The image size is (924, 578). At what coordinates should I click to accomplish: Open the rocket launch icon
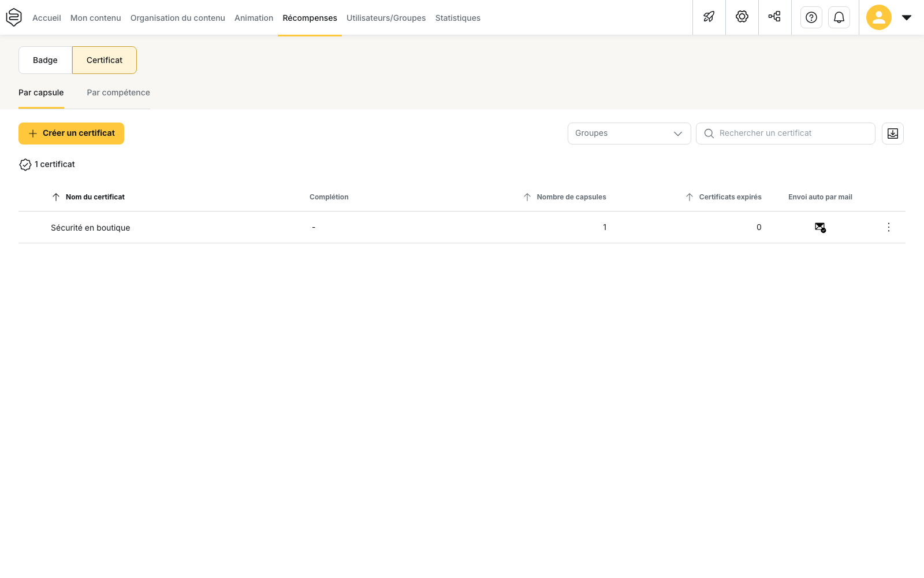pos(709,17)
